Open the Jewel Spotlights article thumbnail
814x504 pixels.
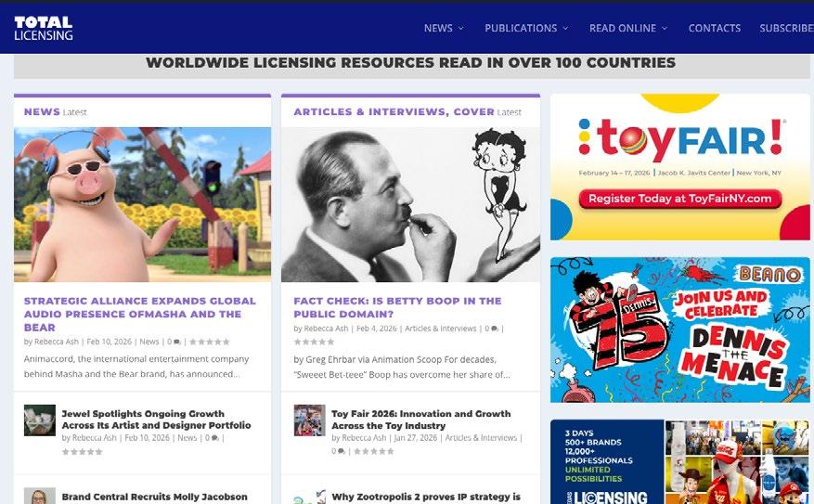[x=40, y=420]
